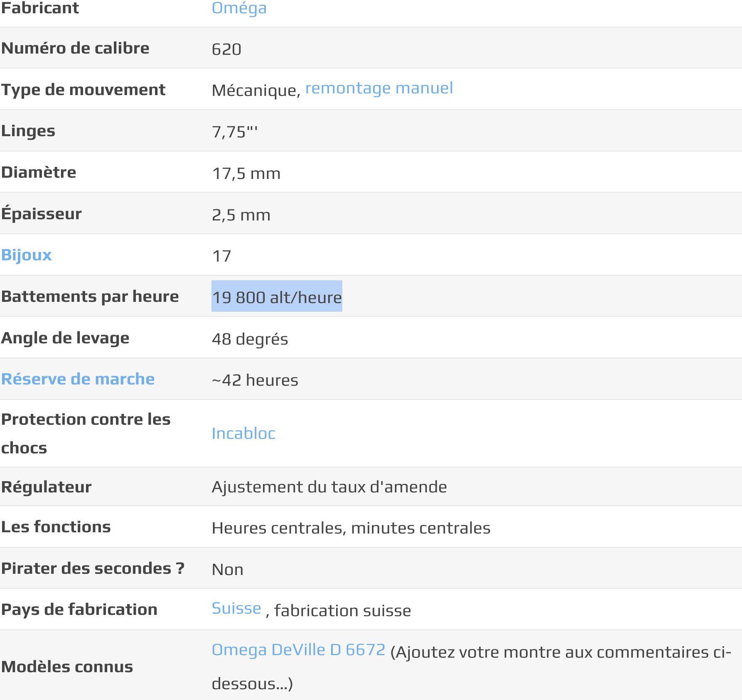The height and width of the screenshot is (700, 742).
Task: Click the 'Fabricant' row label
Action: click(x=40, y=8)
